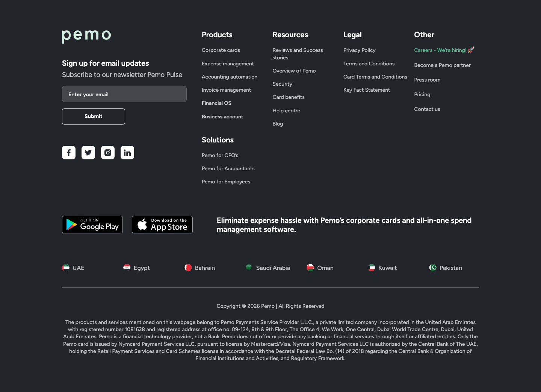Choose the Kuwait country text
Viewport: 541px width, 392px height.
pyautogui.click(x=388, y=268)
